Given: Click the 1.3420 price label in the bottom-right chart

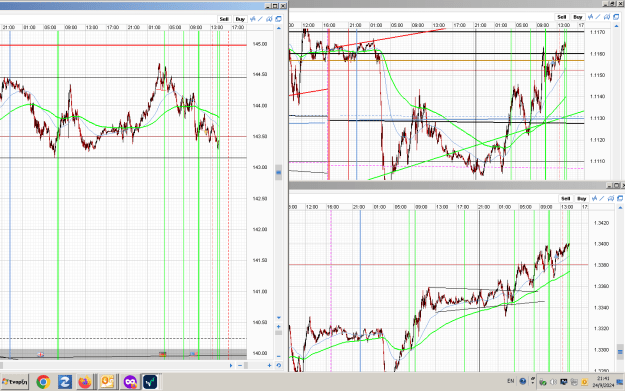Looking at the screenshot, I should (x=601, y=223).
